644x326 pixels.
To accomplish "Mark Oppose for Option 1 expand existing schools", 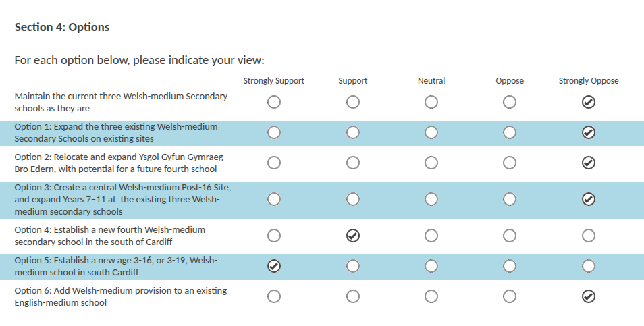I will pyautogui.click(x=510, y=132).
